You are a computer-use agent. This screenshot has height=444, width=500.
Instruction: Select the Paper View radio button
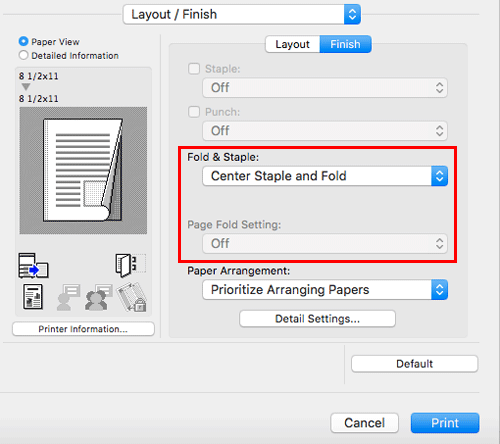[x=23, y=41]
